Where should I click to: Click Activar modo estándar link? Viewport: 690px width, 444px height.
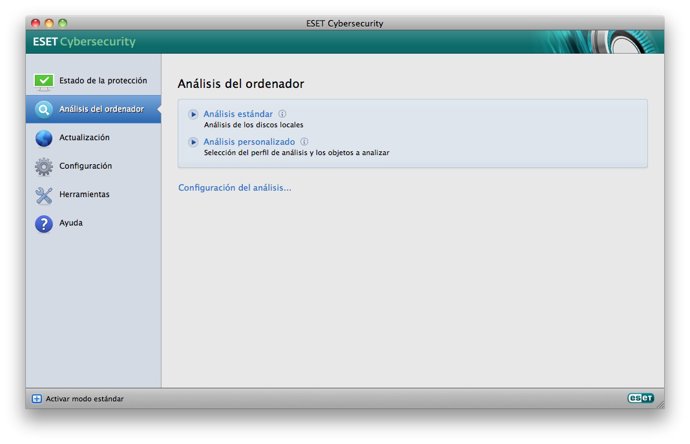[x=84, y=399]
